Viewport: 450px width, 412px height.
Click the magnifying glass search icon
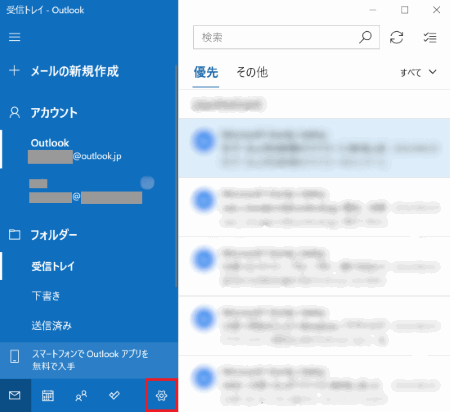pyautogui.click(x=366, y=37)
